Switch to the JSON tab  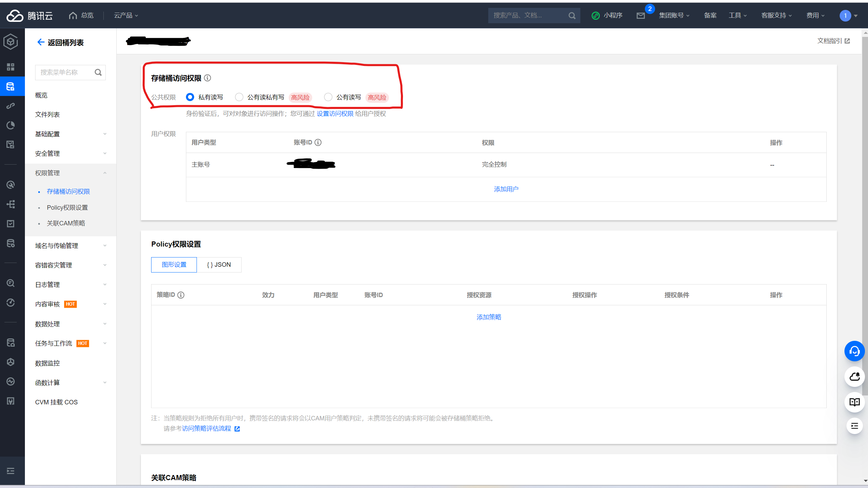coord(219,265)
